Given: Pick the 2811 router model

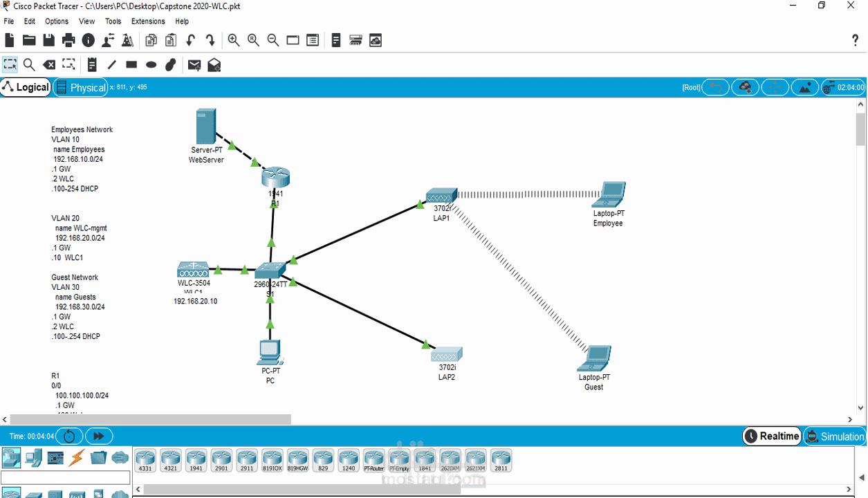Looking at the screenshot, I should [501, 460].
